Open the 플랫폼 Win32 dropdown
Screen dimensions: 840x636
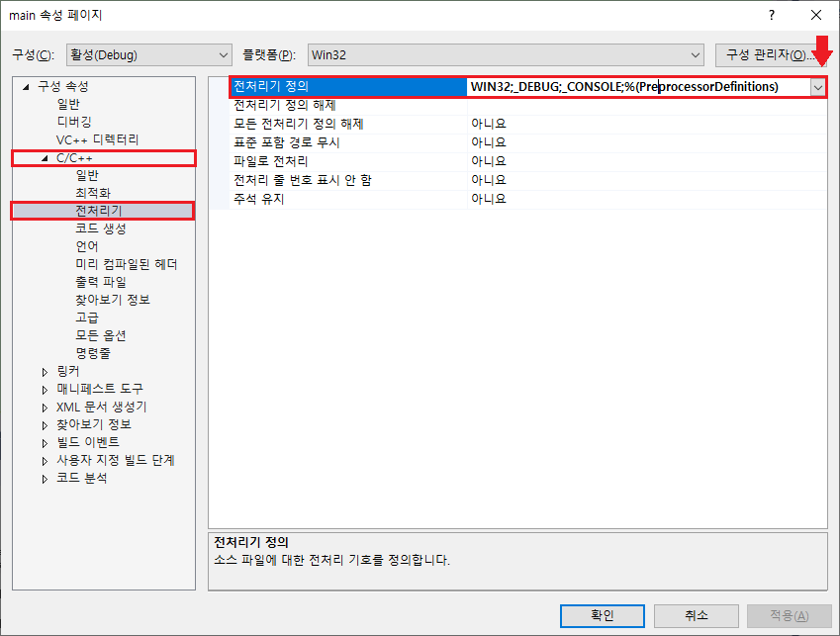(x=506, y=55)
